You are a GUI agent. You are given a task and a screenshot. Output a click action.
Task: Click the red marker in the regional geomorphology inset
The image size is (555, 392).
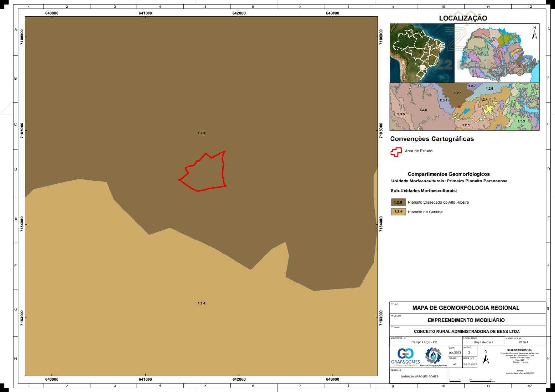(x=459, y=107)
